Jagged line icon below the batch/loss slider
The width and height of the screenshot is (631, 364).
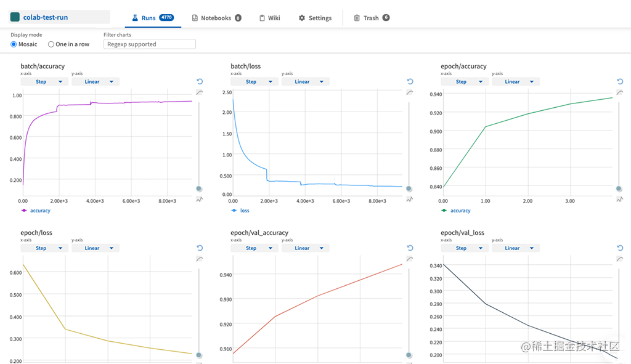pyautogui.click(x=409, y=199)
